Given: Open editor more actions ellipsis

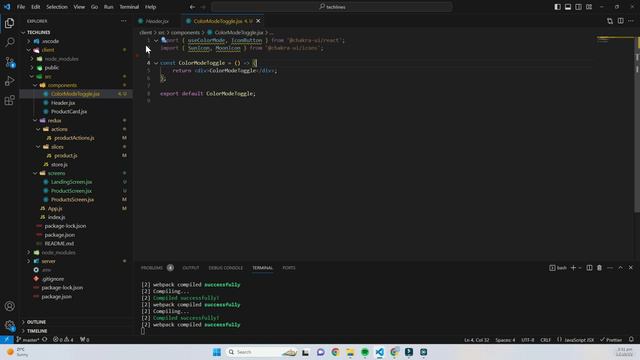Looking at the screenshot, I should click(631, 21).
